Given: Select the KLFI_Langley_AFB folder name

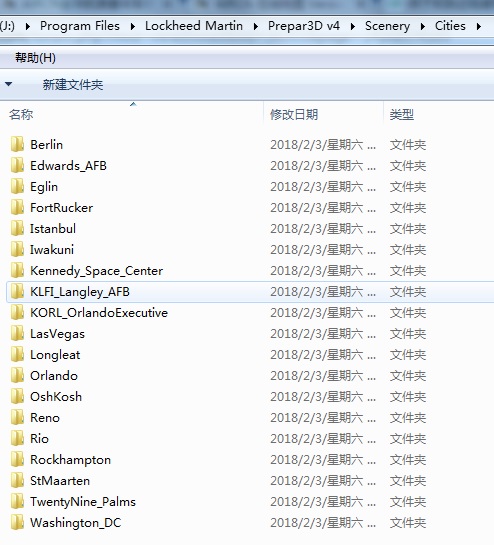Looking at the screenshot, I should pyautogui.click(x=80, y=292).
